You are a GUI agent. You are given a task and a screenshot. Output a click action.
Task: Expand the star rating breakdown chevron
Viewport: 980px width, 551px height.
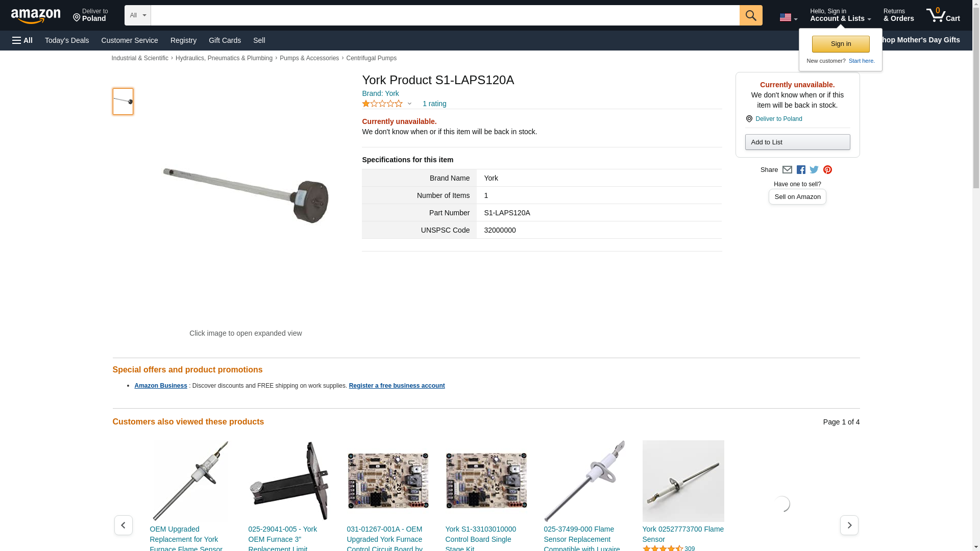point(409,104)
